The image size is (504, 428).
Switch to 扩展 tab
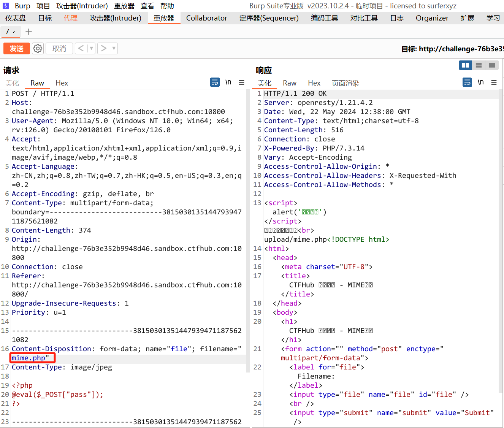[468, 18]
